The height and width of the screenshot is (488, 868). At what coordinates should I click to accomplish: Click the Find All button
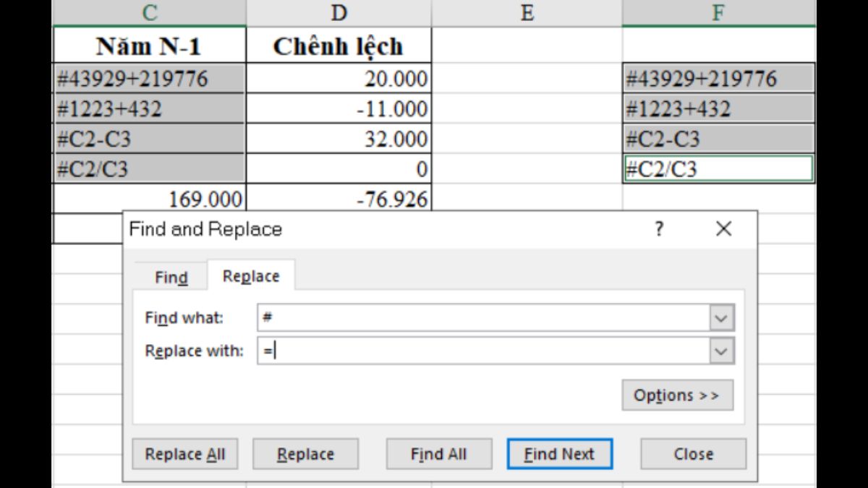tap(438, 454)
